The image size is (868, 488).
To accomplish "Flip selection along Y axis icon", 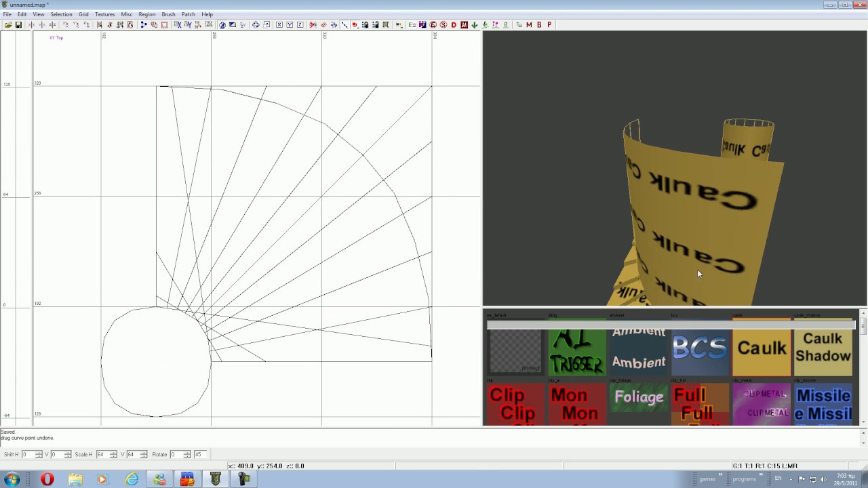I will click(42, 25).
